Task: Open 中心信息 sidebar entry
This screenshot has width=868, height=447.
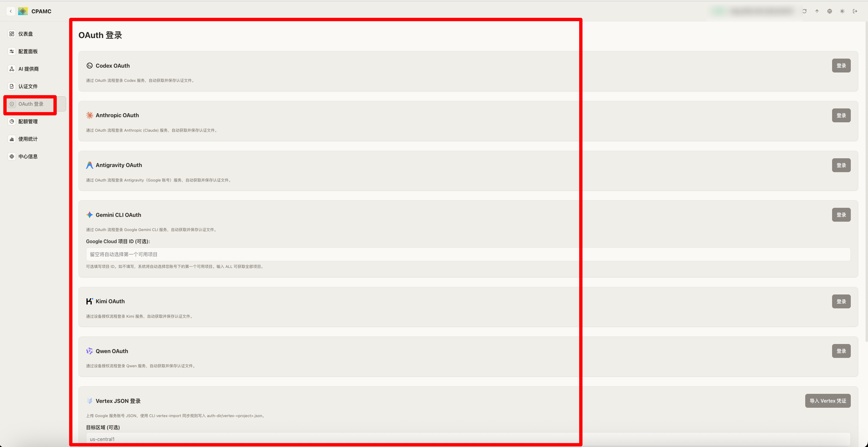Action: [28, 156]
